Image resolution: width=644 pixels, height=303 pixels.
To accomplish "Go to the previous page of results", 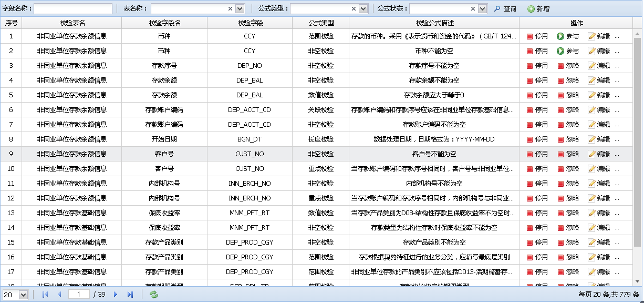I will pos(59,295).
